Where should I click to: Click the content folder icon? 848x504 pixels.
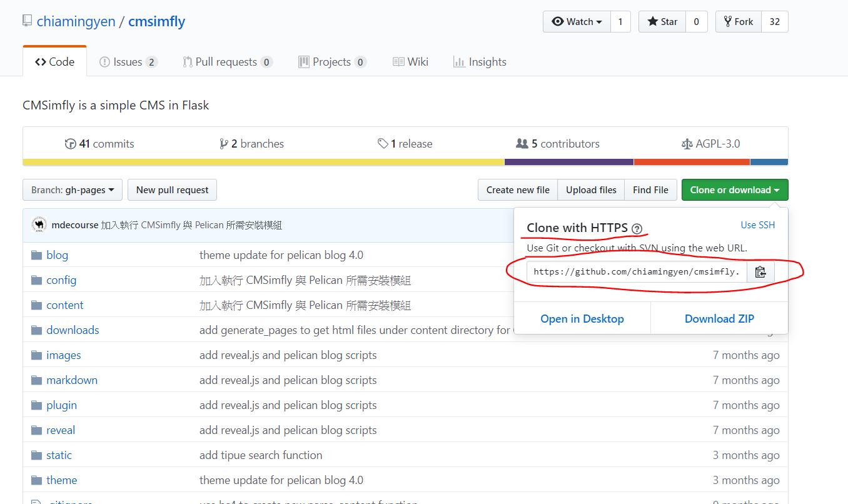point(36,305)
